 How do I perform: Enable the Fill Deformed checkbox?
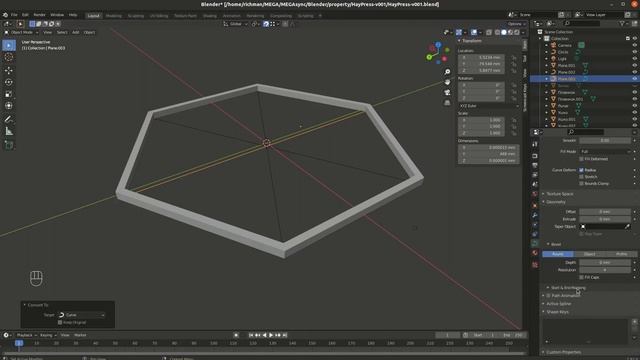tap(581, 159)
